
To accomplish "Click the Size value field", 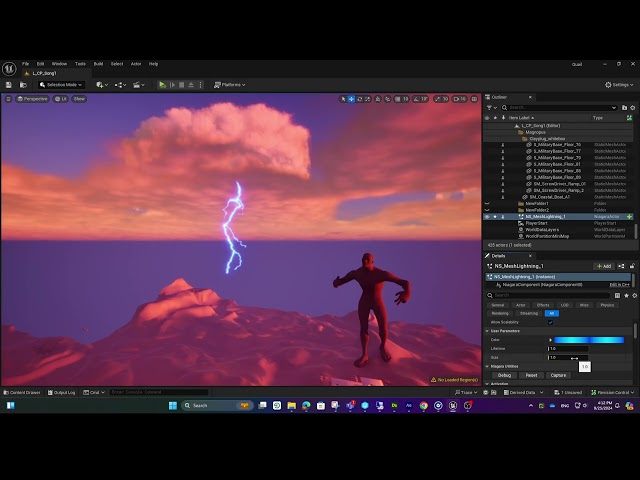I will (568, 358).
